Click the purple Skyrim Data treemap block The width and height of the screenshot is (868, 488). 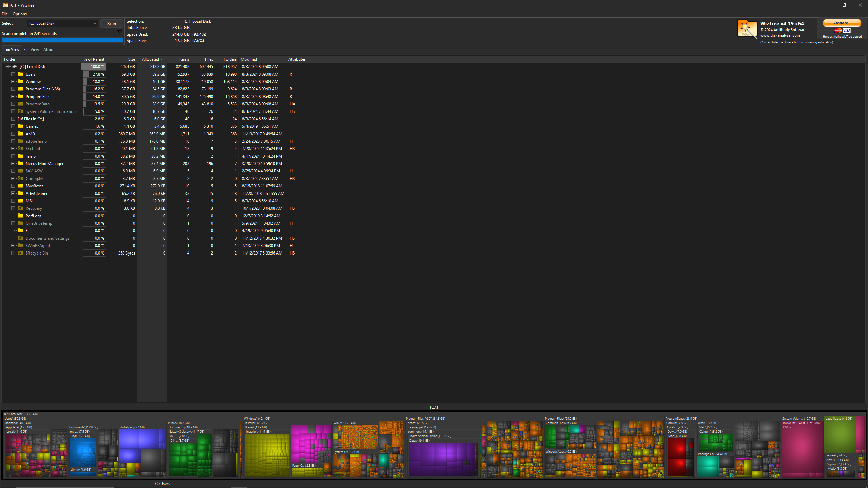coord(443,459)
